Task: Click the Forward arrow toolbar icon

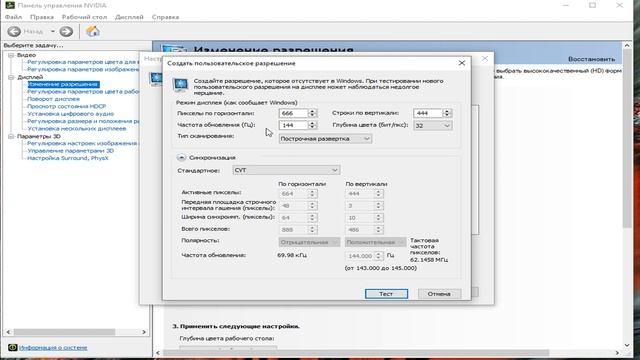Action: (66, 31)
